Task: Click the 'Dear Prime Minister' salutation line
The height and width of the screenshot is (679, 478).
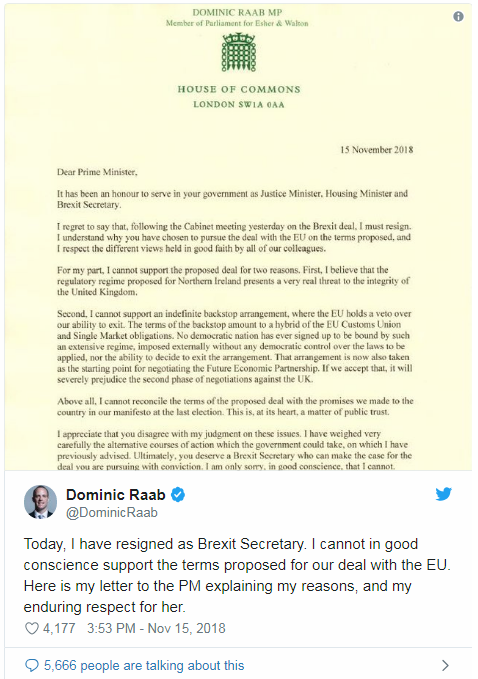Action: click(x=97, y=172)
